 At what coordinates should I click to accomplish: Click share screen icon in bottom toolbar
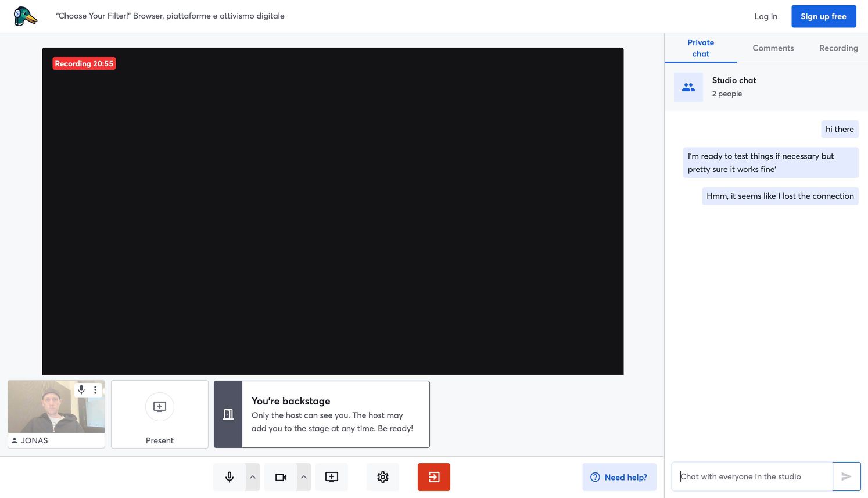[x=332, y=477]
